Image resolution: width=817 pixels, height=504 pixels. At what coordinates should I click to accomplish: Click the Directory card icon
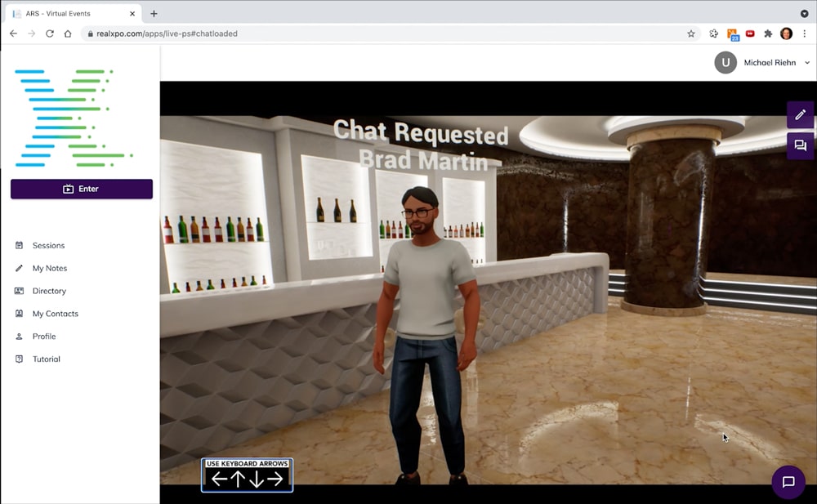[19, 291]
